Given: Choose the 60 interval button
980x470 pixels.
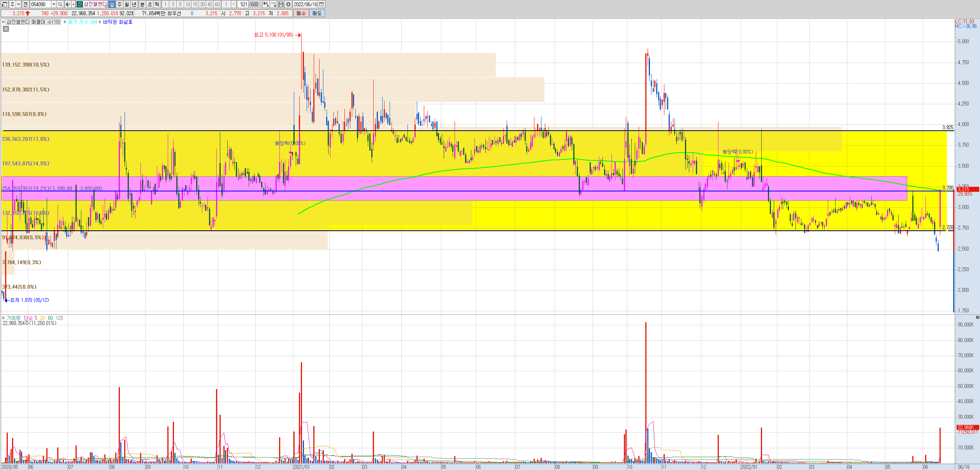Looking at the screenshot, I should 217,4.
